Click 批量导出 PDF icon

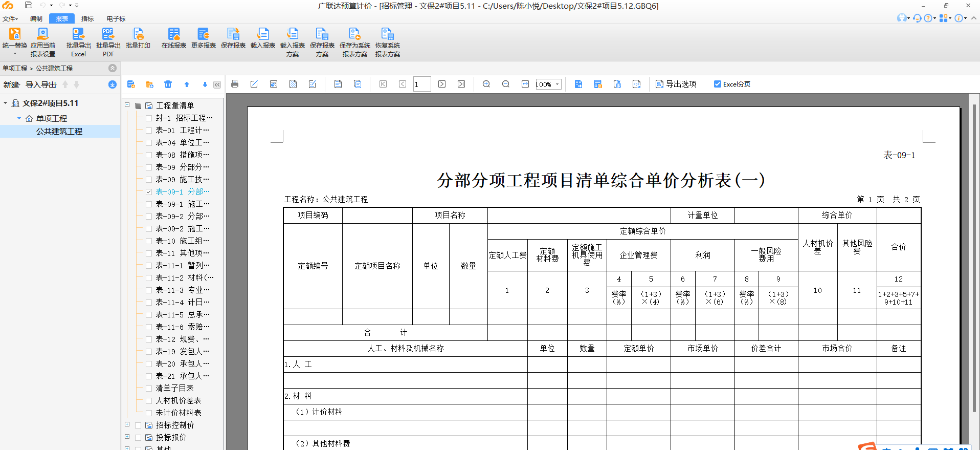(x=108, y=34)
